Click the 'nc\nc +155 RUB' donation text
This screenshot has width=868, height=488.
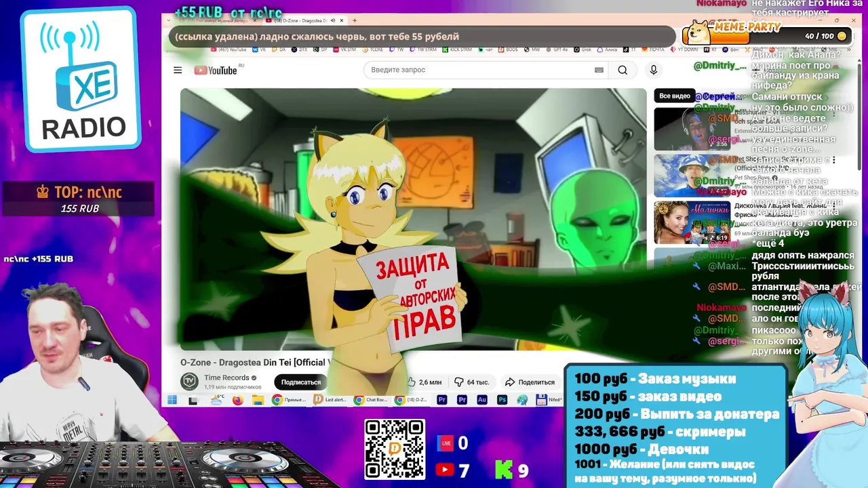tap(39, 259)
